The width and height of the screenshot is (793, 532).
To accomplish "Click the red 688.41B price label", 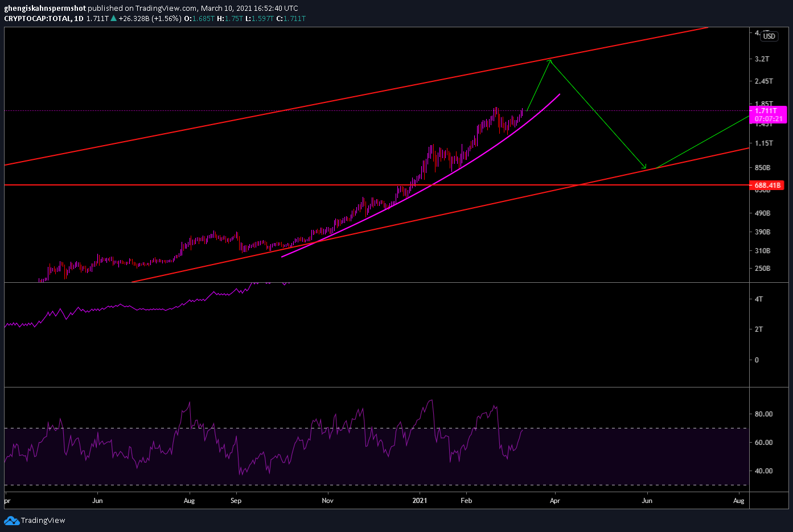I will (x=767, y=185).
